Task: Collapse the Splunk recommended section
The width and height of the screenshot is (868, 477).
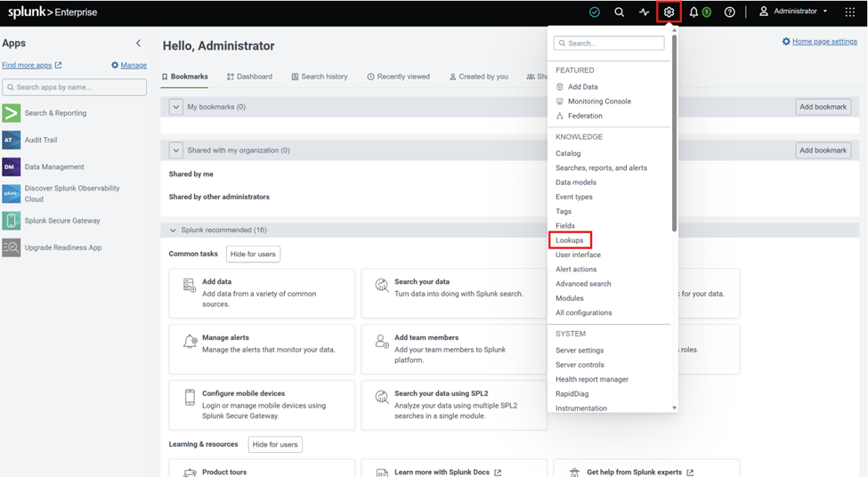Action: [x=173, y=230]
